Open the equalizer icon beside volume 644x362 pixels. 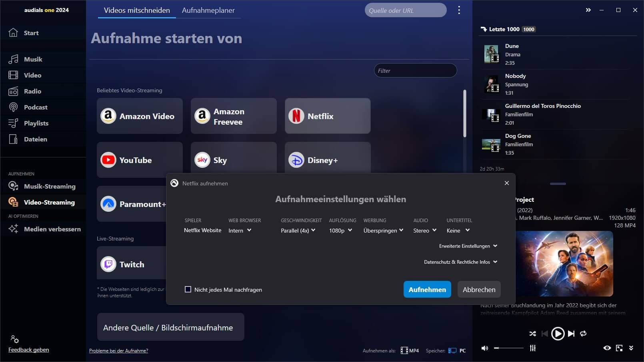pyautogui.click(x=533, y=348)
